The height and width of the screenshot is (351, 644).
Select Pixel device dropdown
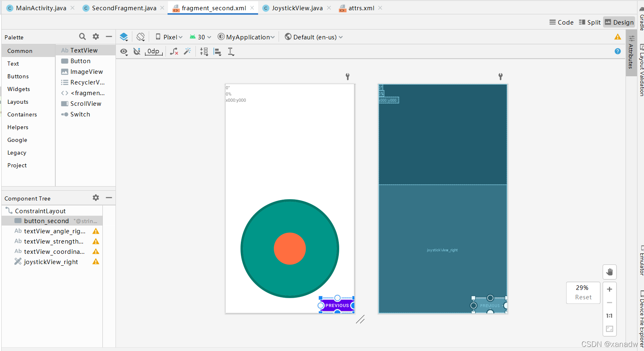coord(169,37)
